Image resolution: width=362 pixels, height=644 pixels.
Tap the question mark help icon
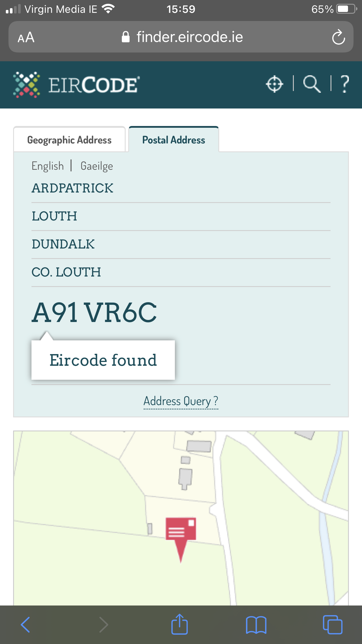tap(345, 84)
